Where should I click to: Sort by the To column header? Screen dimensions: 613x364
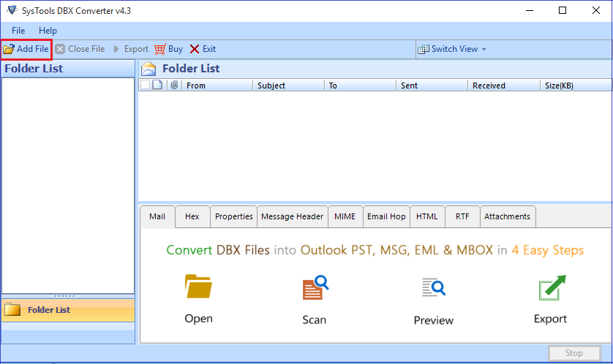[x=361, y=86]
